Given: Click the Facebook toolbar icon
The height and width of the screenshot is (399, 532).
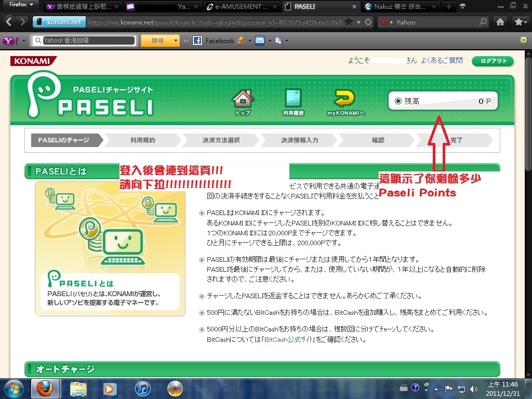Looking at the screenshot, I should pyautogui.click(x=197, y=41).
